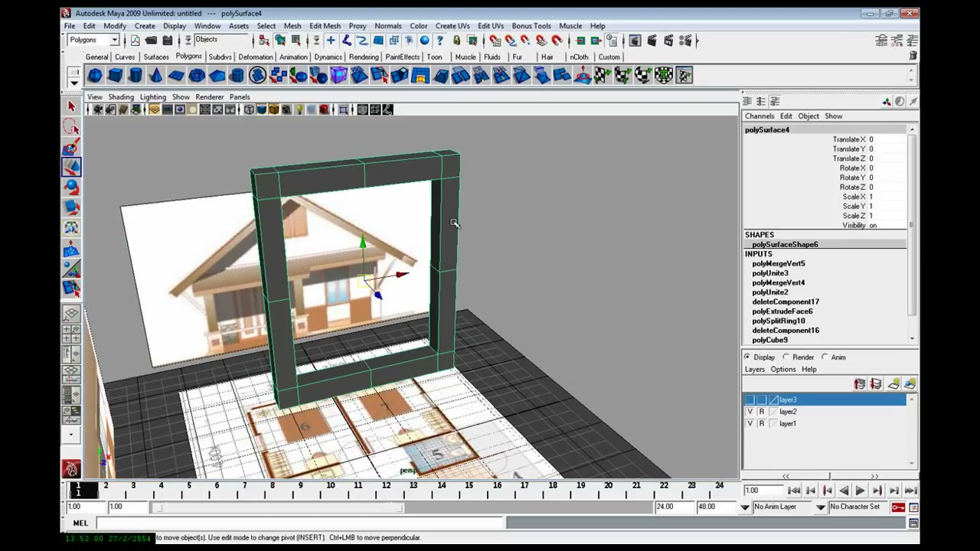980x551 pixels.
Task: Toggle R reference mode of layer1
Action: point(761,423)
